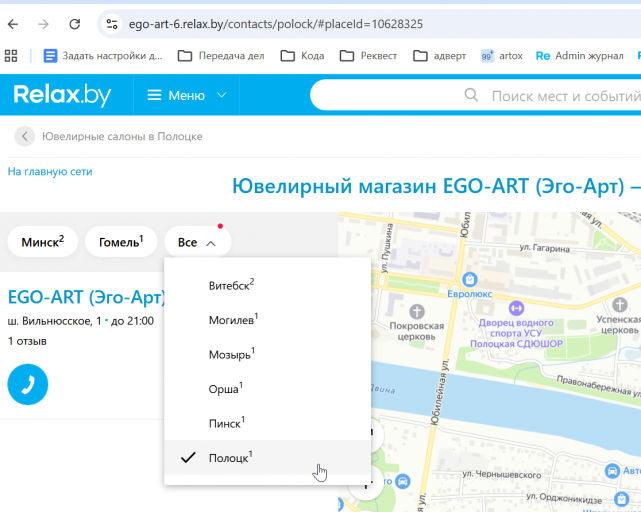Click the Дворец водного спорта map marker
The height and width of the screenshot is (512, 641).
coord(516,308)
